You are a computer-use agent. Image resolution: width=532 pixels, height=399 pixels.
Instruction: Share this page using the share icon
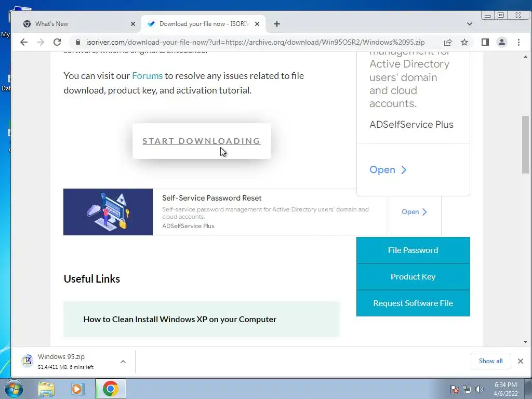[448, 42]
